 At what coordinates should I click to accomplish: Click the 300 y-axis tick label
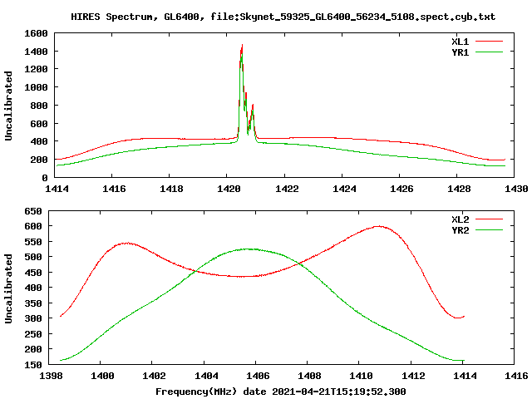[33, 318]
